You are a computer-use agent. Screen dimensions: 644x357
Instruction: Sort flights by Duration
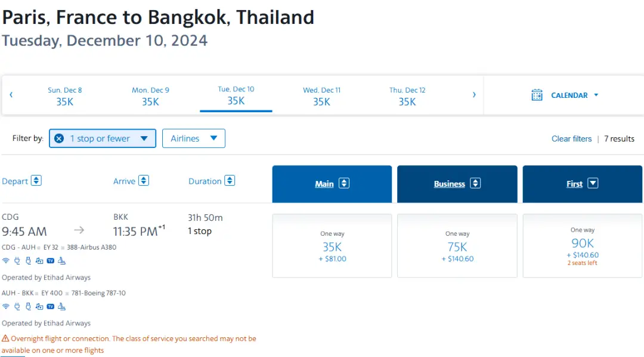(230, 181)
